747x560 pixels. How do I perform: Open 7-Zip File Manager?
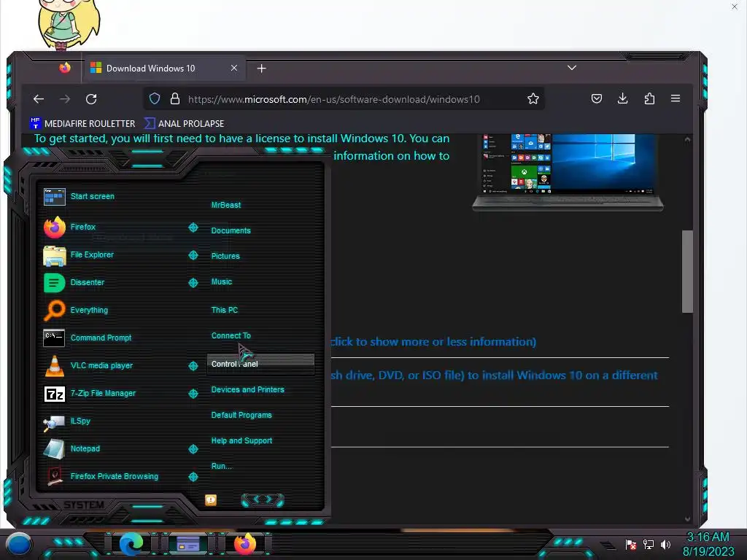coord(103,393)
